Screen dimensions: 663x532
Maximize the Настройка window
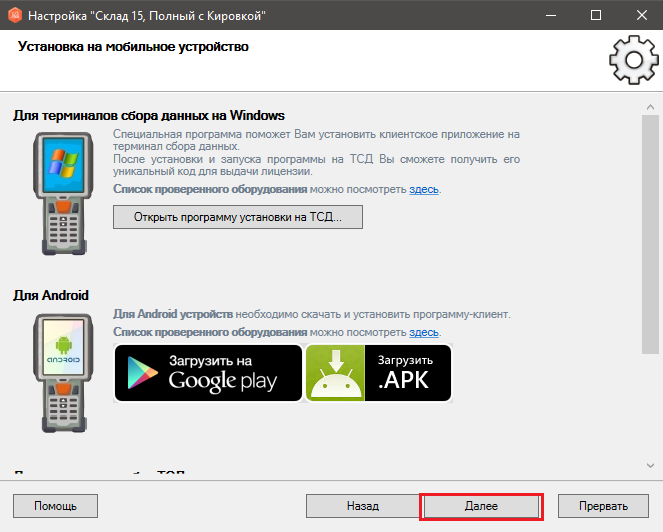(596, 15)
